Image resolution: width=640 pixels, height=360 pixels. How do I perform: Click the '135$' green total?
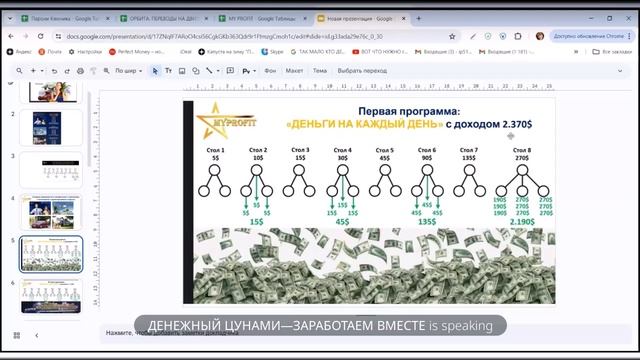[427, 222]
